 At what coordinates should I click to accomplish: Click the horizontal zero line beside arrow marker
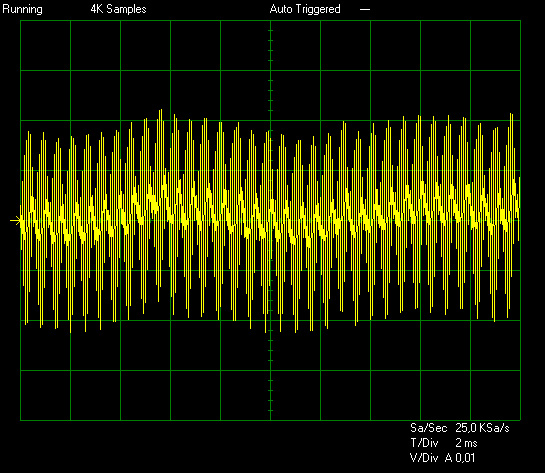point(270,220)
